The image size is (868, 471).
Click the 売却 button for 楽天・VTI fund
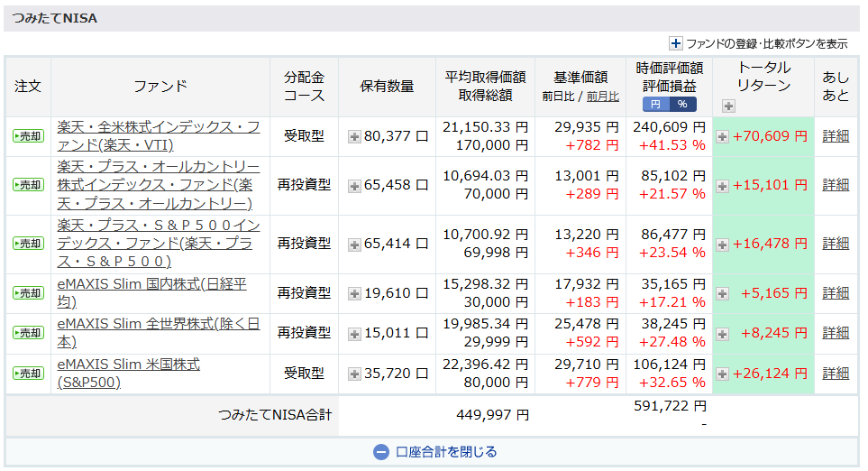(28, 135)
